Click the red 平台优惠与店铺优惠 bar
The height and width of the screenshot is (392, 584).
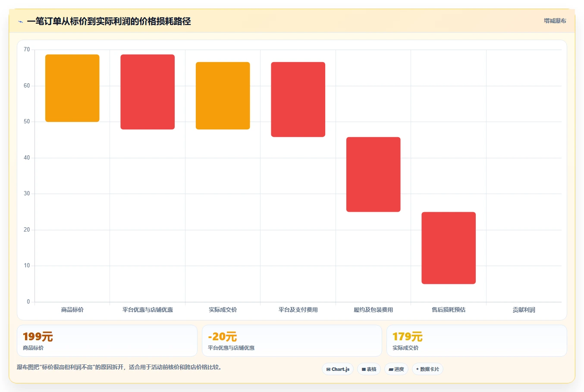pos(148,92)
